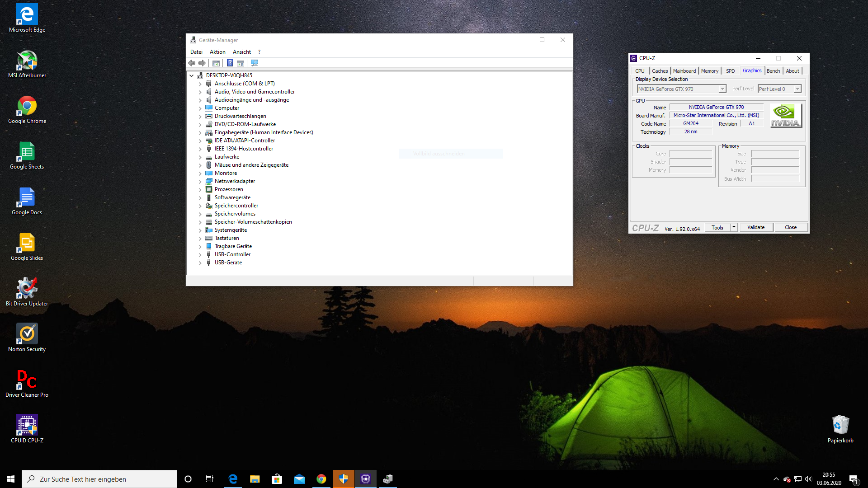Viewport: 868px width, 488px height.
Task: Open the Perf Level dropdown
Action: 797,89
